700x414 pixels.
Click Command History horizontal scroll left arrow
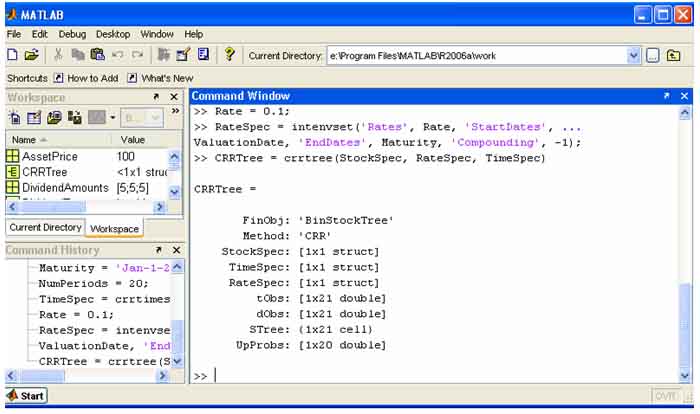(12, 376)
